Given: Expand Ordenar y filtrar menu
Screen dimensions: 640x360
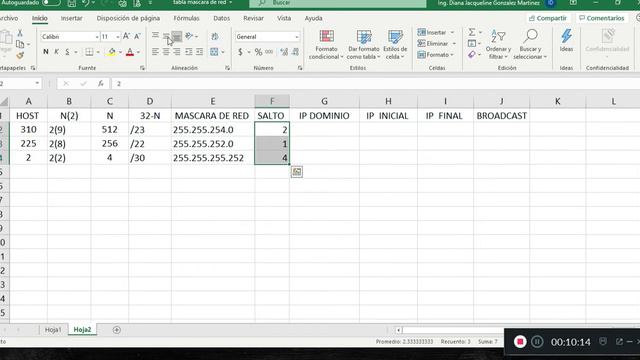Looking at the screenshot, I should point(498,45).
